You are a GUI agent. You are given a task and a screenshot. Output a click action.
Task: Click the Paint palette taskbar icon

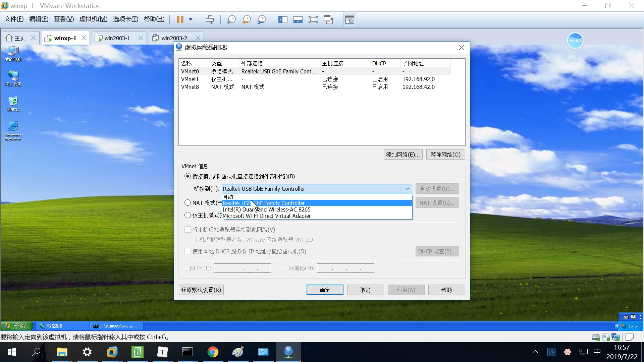pos(238,352)
